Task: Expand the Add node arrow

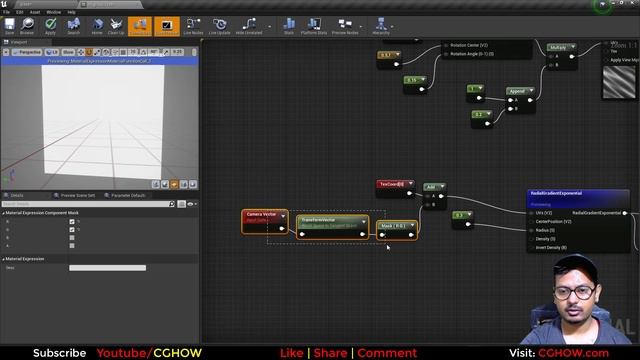Action: 442,187
